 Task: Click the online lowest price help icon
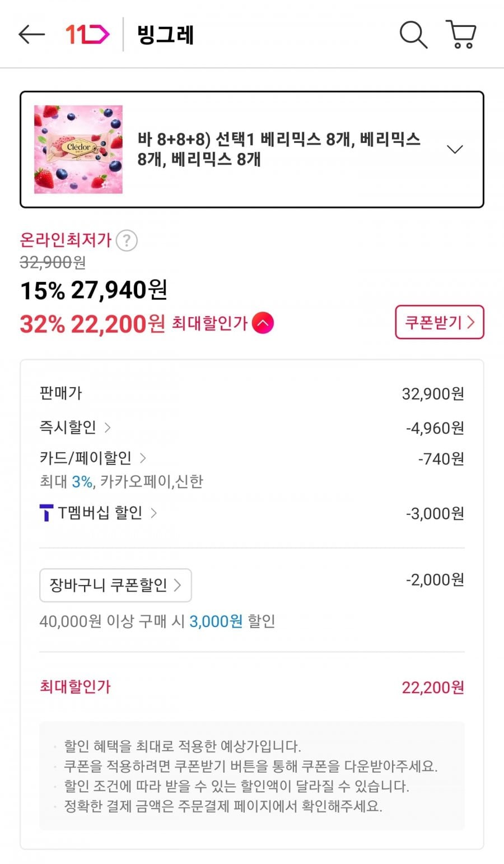click(x=127, y=241)
